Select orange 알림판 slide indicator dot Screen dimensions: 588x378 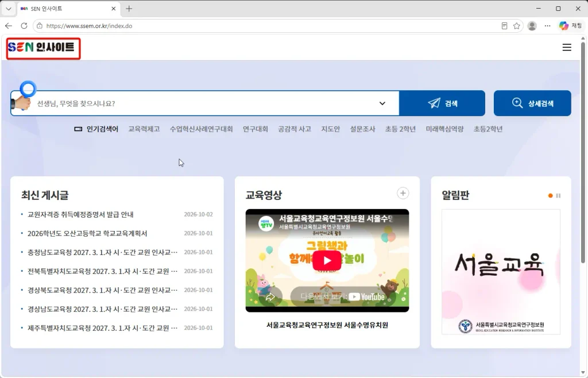pyautogui.click(x=550, y=196)
